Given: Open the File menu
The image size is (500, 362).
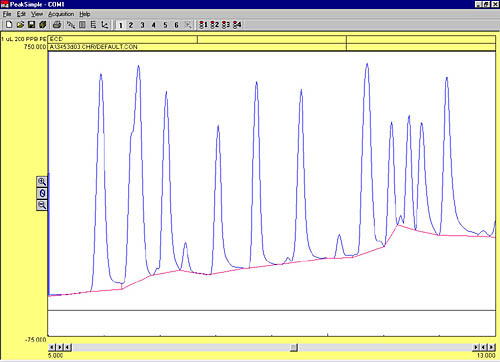Looking at the screenshot, I should (7, 14).
